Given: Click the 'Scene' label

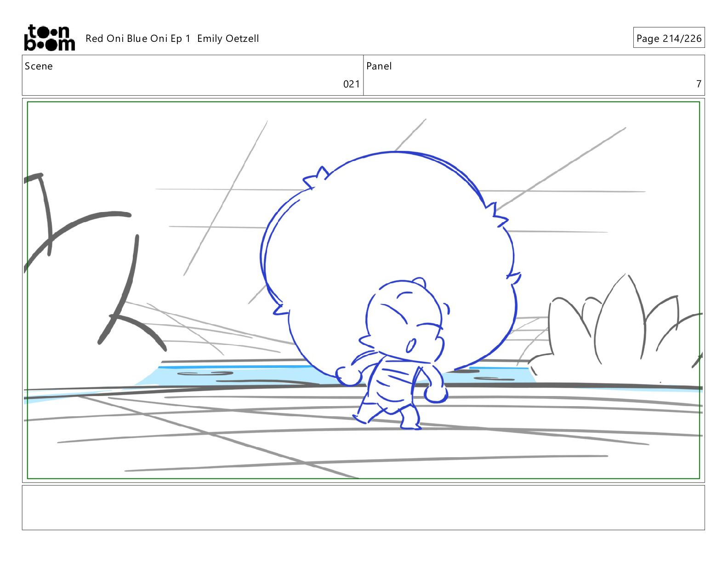Looking at the screenshot, I should pyautogui.click(x=39, y=66).
